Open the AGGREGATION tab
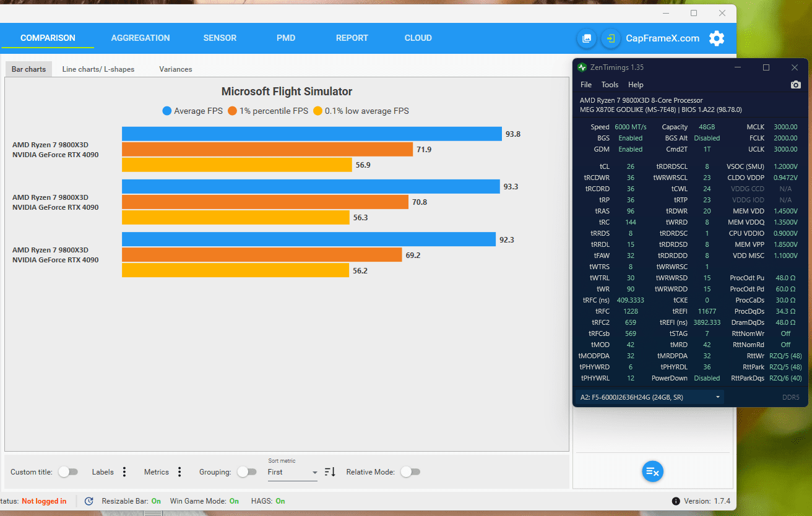The image size is (812, 516). tap(140, 38)
